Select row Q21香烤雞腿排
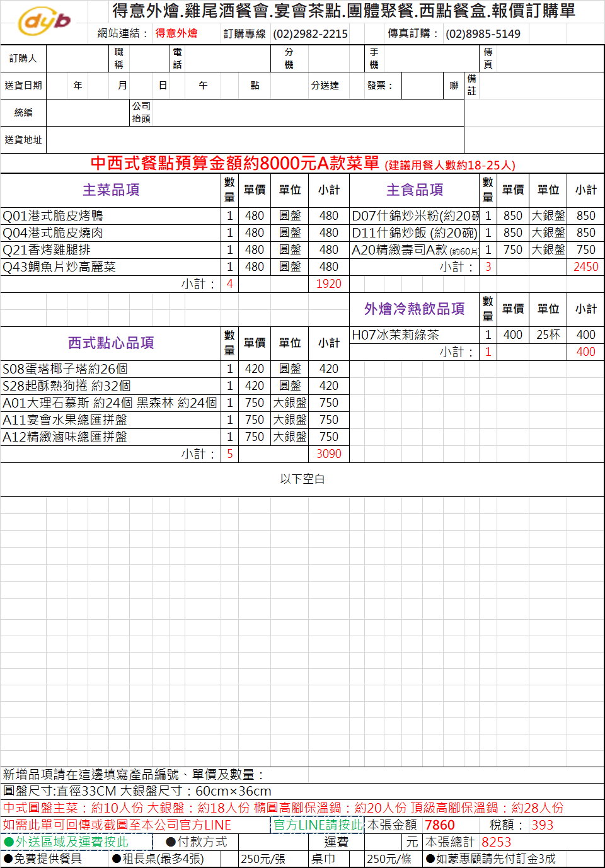 point(174,250)
